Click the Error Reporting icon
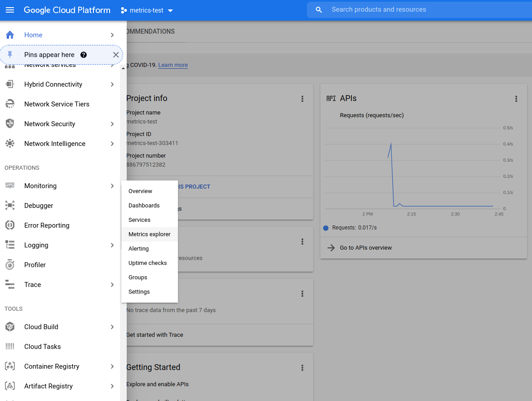532x401 pixels. pos(10,225)
